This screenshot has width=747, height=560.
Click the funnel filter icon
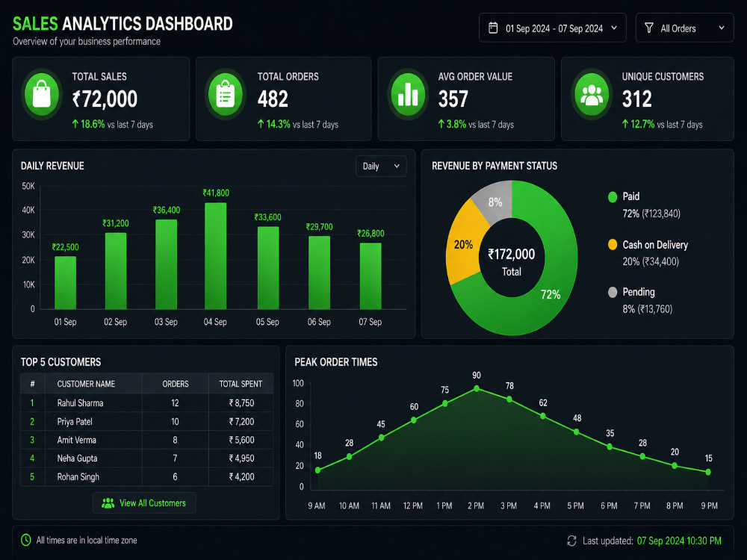[649, 28]
